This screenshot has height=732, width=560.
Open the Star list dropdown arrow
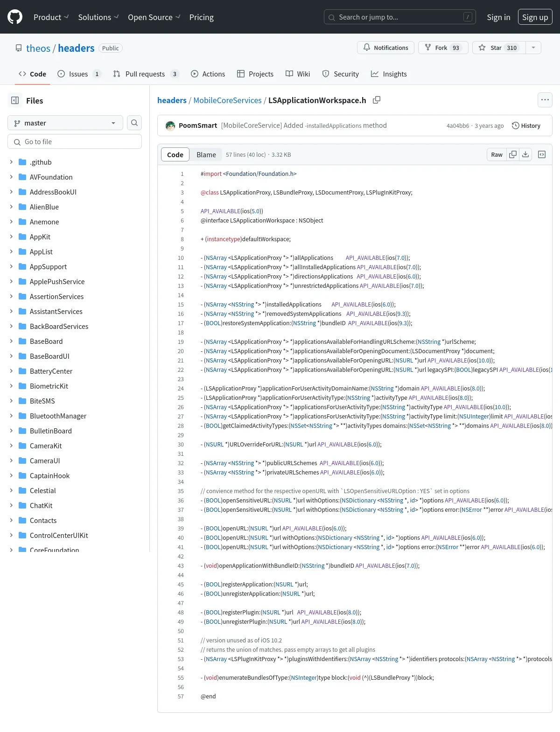tap(533, 48)
